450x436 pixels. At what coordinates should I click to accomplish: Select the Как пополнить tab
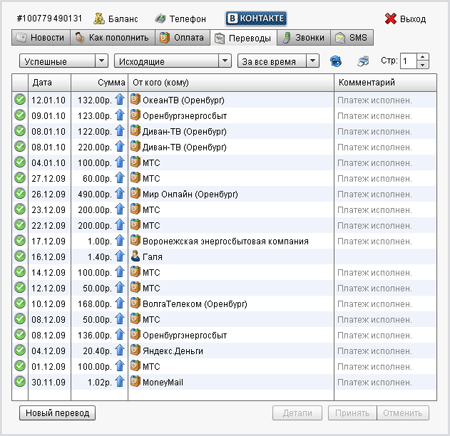click(x=113, y=38)
